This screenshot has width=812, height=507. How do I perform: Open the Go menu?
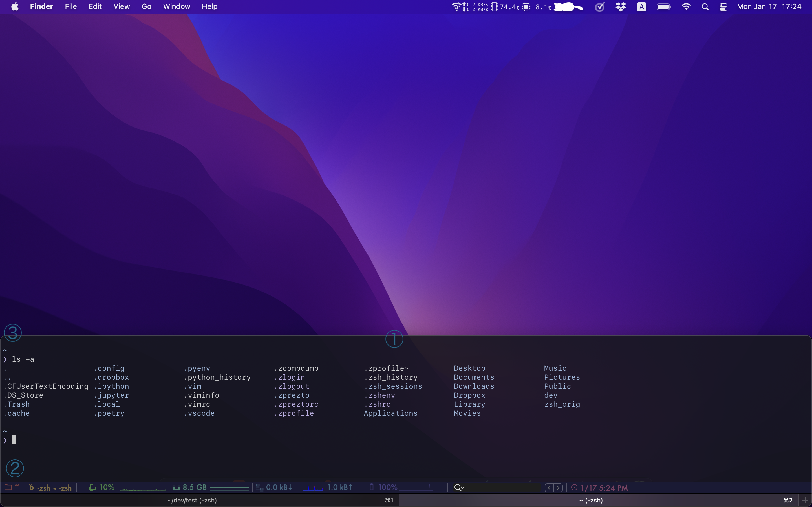coord(146,7)
